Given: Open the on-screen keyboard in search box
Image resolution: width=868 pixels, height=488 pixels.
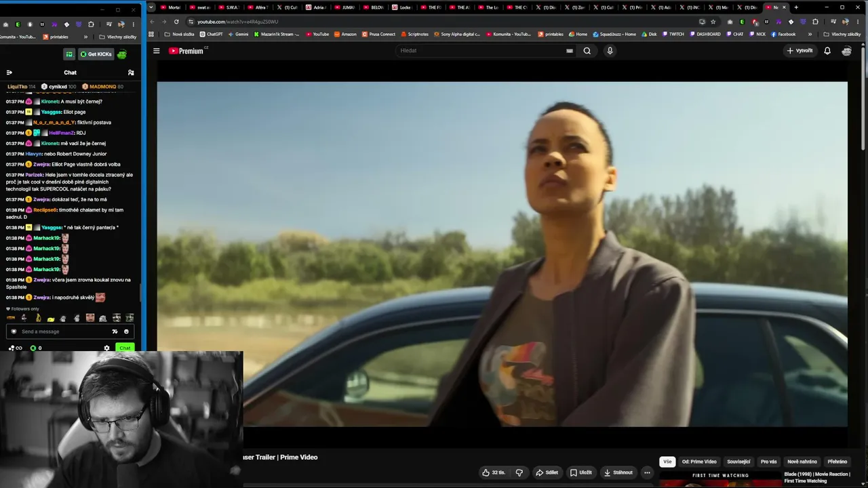Looking at the screenshot, I should point(570,51).
